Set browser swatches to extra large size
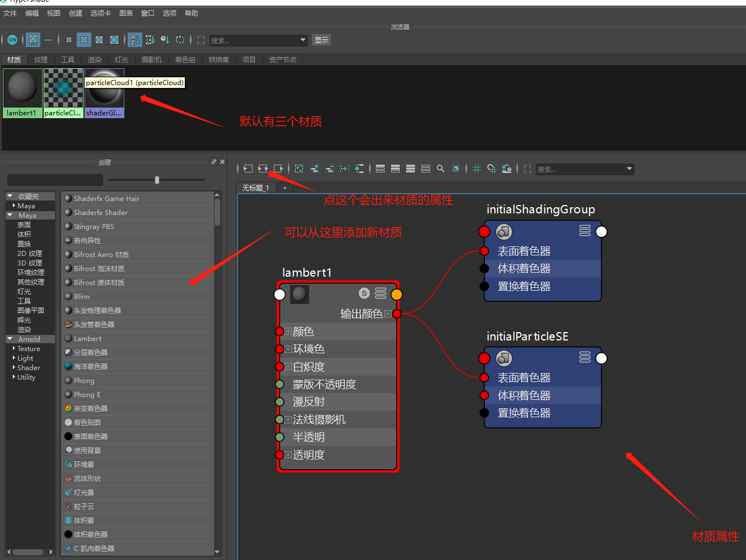746x560 pixels. click(x=114, y=40)
